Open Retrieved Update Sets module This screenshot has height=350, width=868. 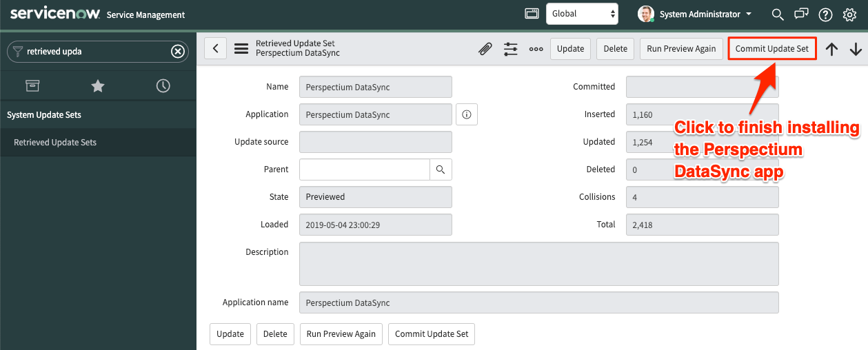(x=55, y=143)
